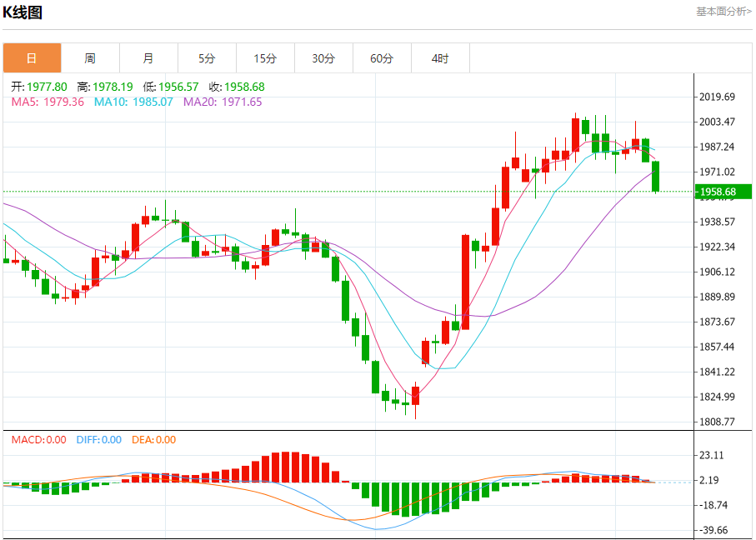Switch to the 月 monthly tab

pyautogui.click(x=148, y=58)
